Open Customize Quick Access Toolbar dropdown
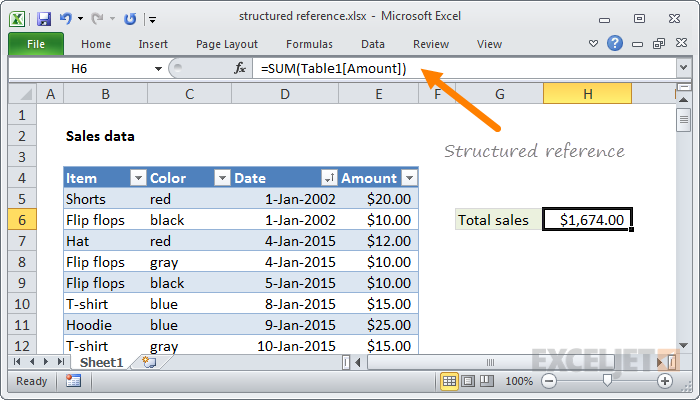The height and width of the screenshot is (400, 700). point(153,20)
